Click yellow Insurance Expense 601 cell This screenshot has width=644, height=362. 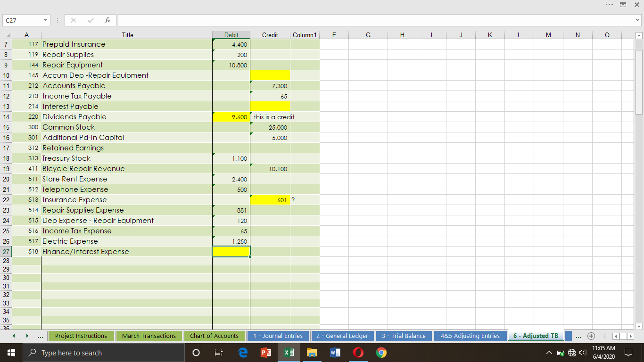pyautogui.click(x=270, y=200)
